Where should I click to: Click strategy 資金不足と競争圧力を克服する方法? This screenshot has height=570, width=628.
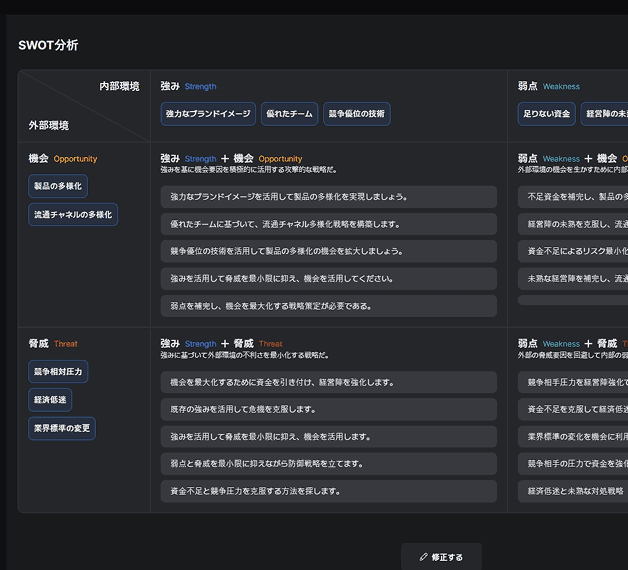[329, 491]
